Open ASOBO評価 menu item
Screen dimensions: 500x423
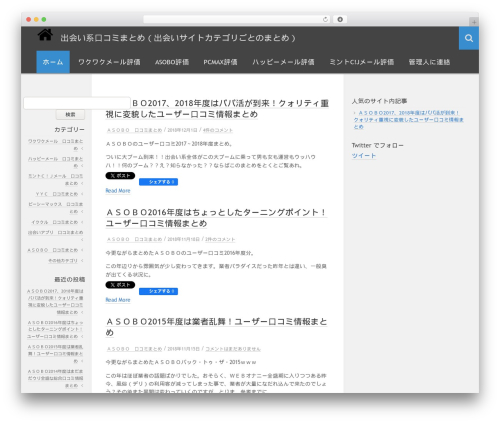click(172, 62)
